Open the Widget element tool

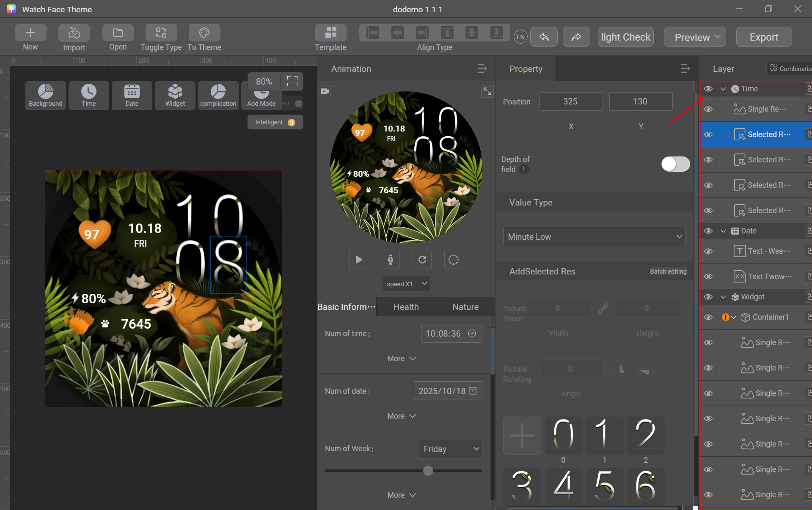[x=175, y=95]
